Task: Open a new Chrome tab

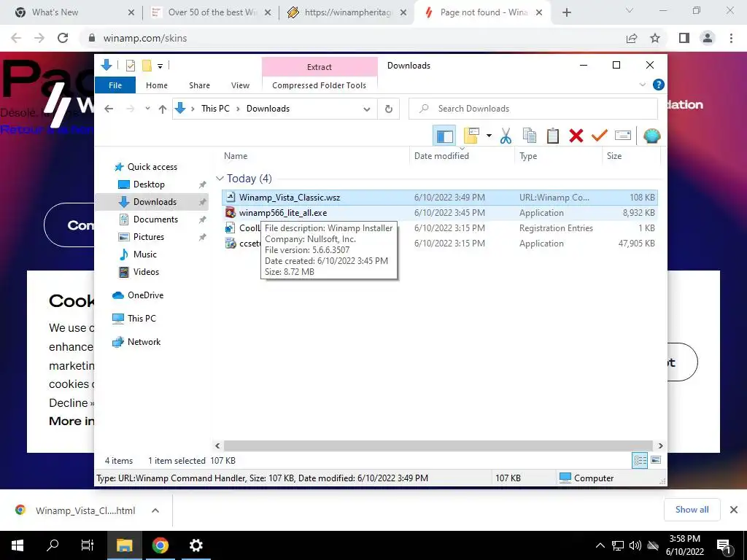Action: point(566,12)
